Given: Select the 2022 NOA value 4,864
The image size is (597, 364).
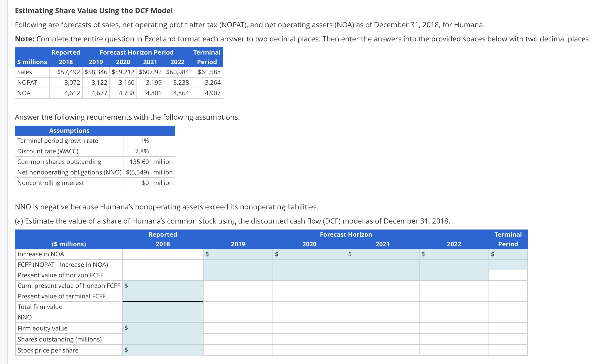Looking at the screenshot, I should [181, 93].
